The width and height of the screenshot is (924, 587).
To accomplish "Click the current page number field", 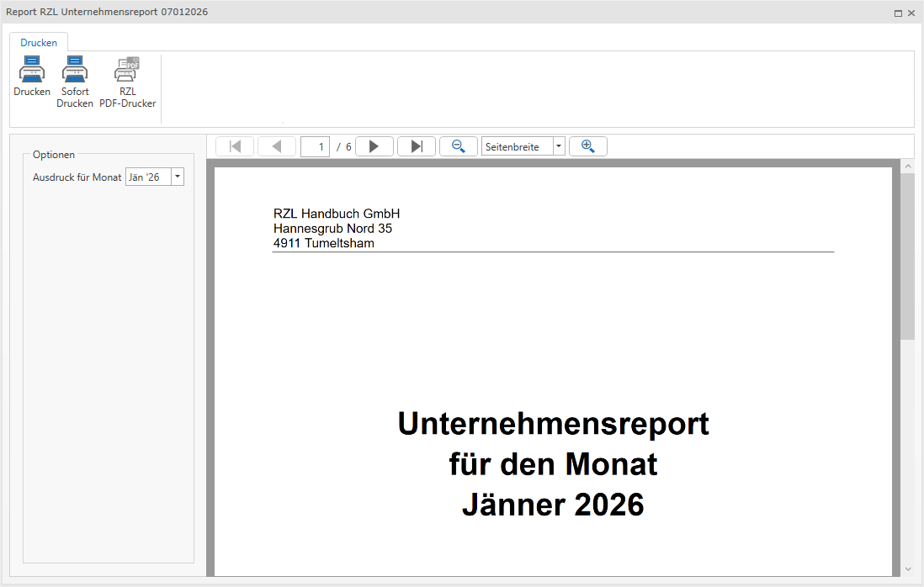I will (x=316, y=146).
